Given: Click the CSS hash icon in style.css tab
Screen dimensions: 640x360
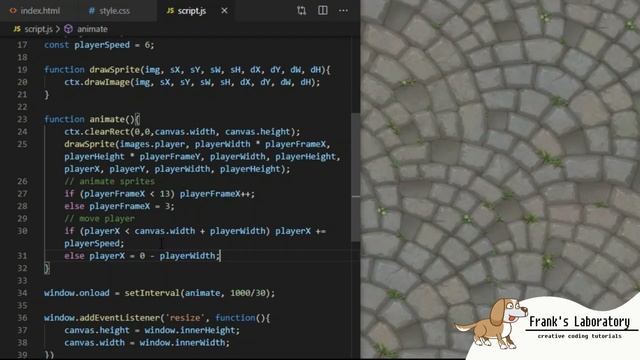Looking at the screenshot, I should (91, 11).
